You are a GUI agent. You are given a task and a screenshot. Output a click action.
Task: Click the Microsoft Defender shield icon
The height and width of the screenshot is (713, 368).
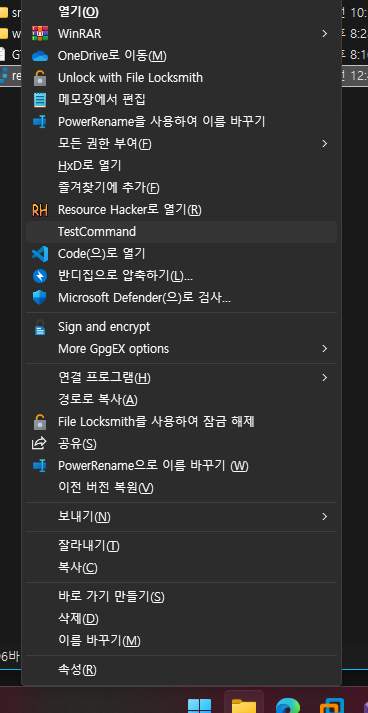40,298
